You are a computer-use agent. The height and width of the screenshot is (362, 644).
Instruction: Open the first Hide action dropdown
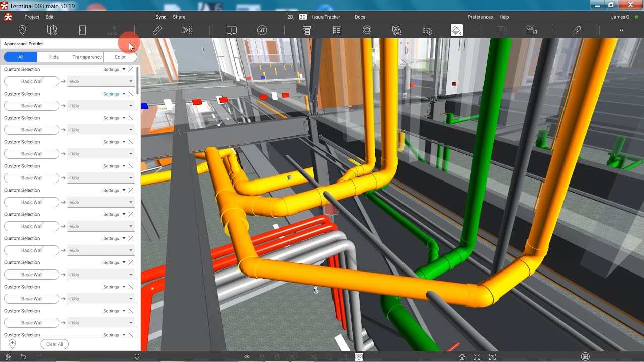pyautogui.click(x=101, y=81)
